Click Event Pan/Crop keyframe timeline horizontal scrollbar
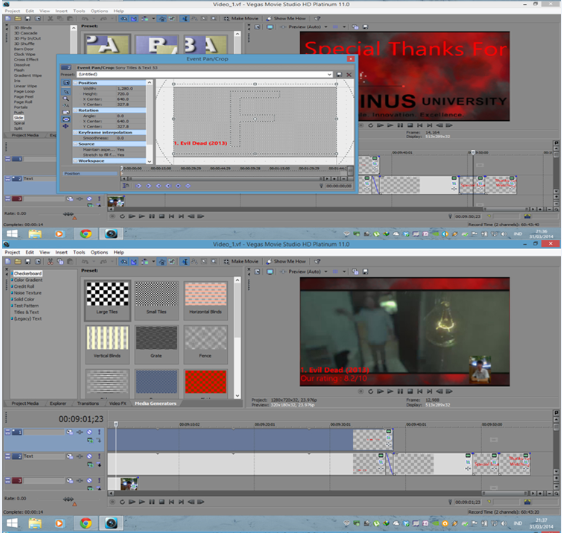 (x=225, y=178)
